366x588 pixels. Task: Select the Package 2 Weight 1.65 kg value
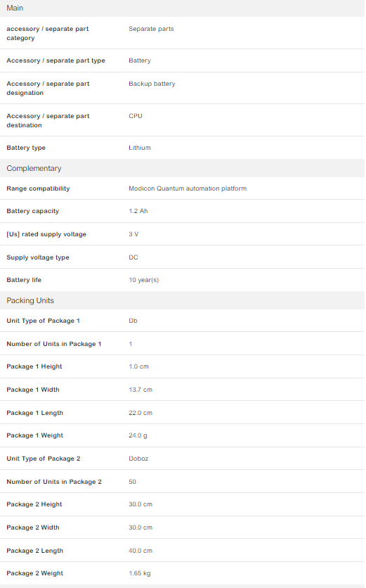coord(139,573)
